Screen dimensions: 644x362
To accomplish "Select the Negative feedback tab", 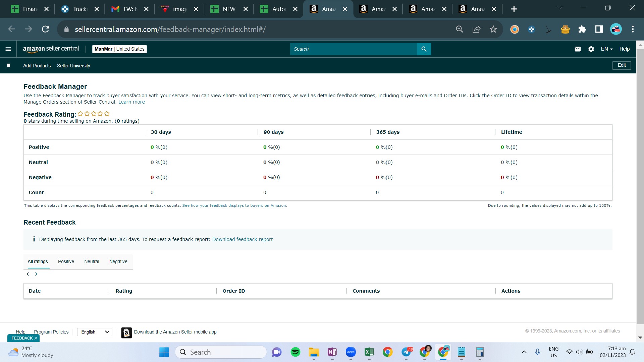I will coord(118,261).
